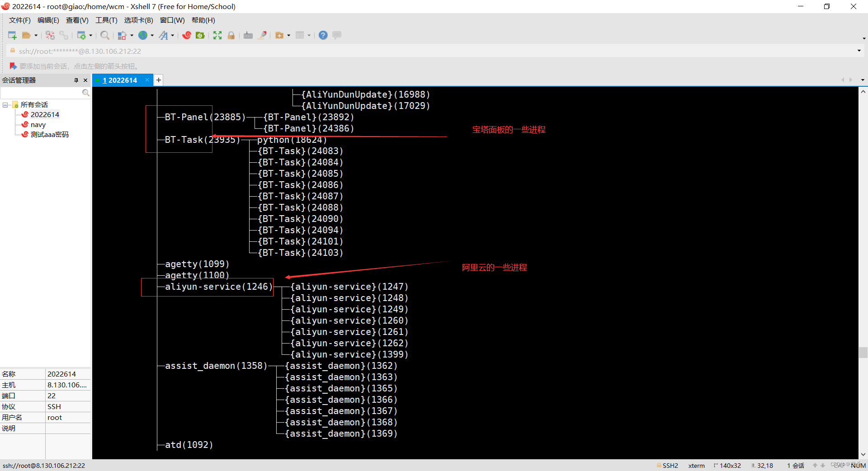Open the address bar history dropdown
The image size is (868, 471).
coord(859,51)
